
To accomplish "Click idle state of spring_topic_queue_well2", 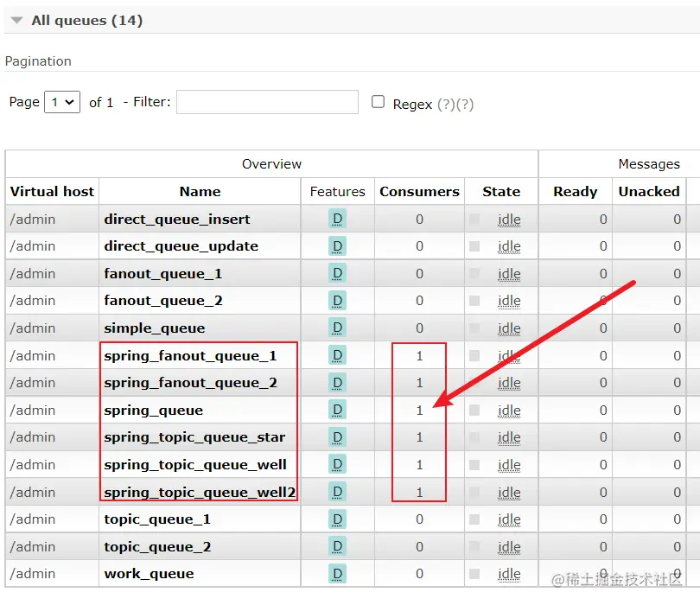I will click(509, 493).
